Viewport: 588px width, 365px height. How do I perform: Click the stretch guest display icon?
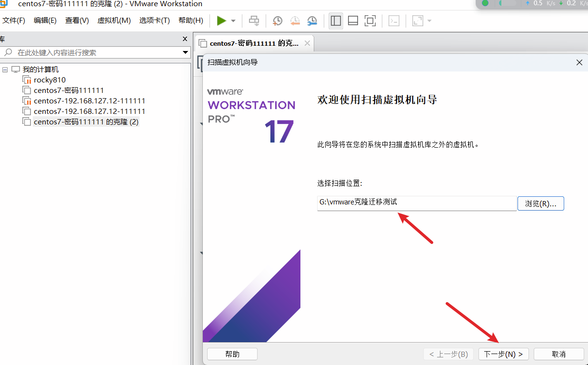click(x=418, y=20)
